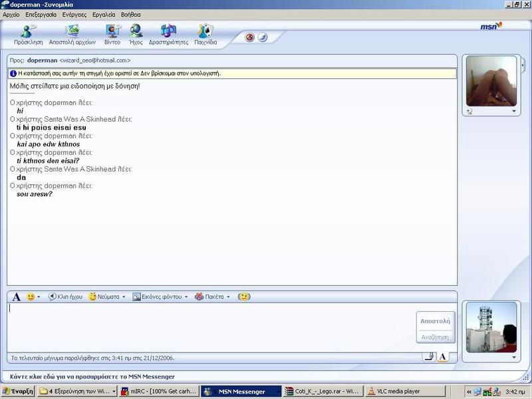Click the red block contact icon
The width and height of the screenshot is (532, 399).
tap(250, 37)
